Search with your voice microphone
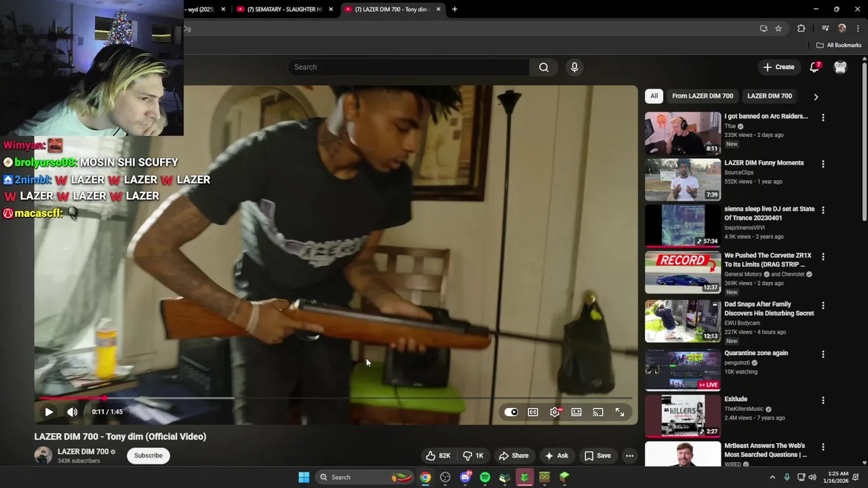The image size is (868, 488). 574,67
